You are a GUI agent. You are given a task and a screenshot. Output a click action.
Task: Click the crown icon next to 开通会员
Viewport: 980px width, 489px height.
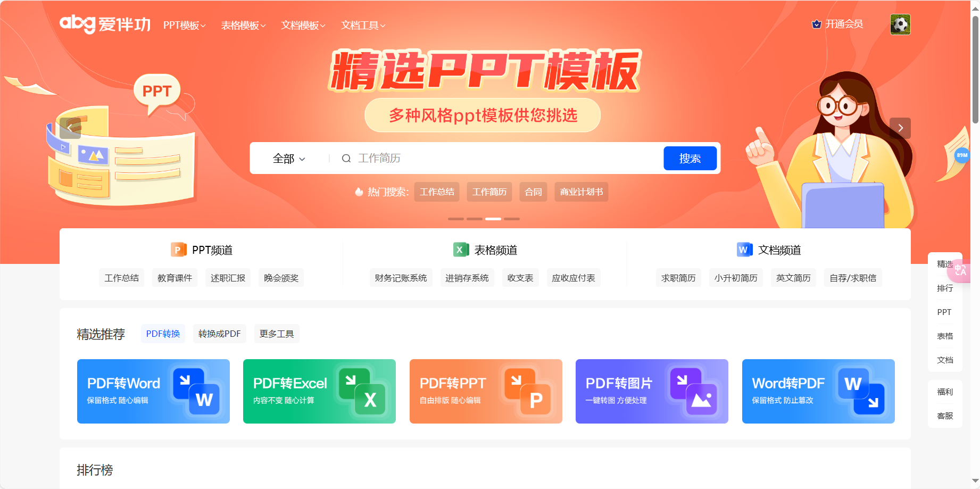point(816,24)
